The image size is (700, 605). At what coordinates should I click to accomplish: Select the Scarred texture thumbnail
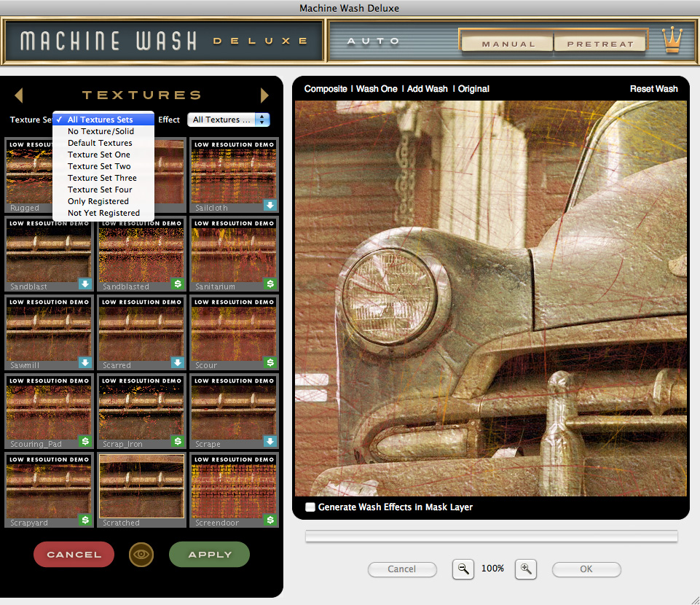tap(141, 332)
